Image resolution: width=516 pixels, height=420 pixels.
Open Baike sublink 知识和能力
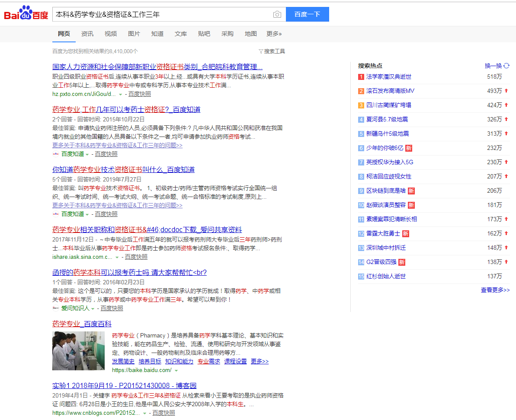click(179, 361)
